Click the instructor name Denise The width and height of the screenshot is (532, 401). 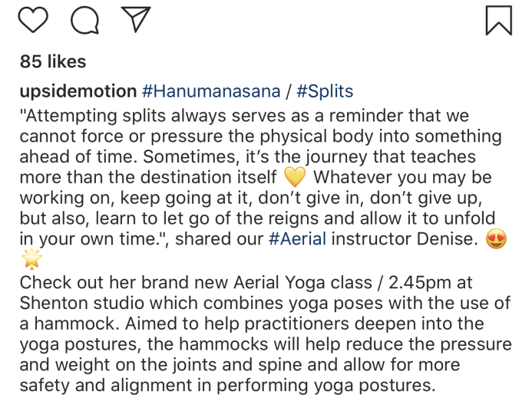(x=444, y=239)
